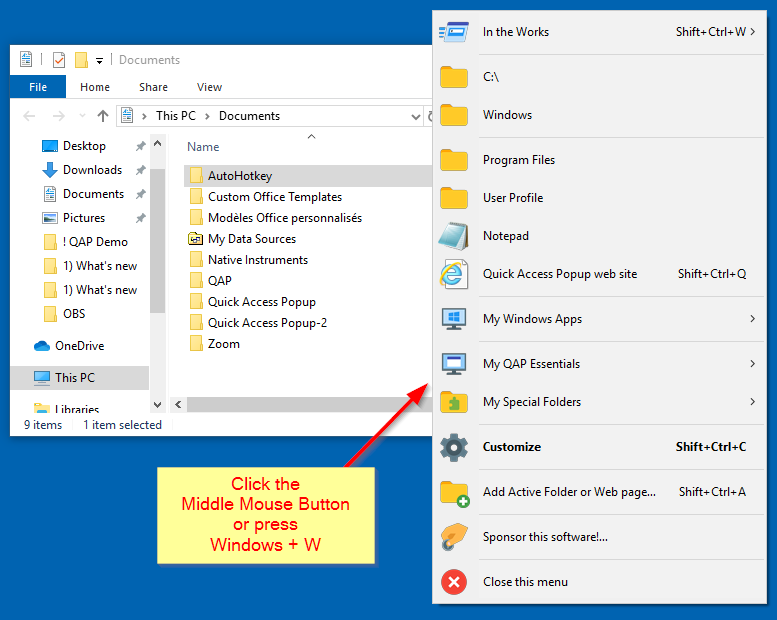Choose Sponsor this software entry
Screen dimensions: 777x620
pos(599,537)
